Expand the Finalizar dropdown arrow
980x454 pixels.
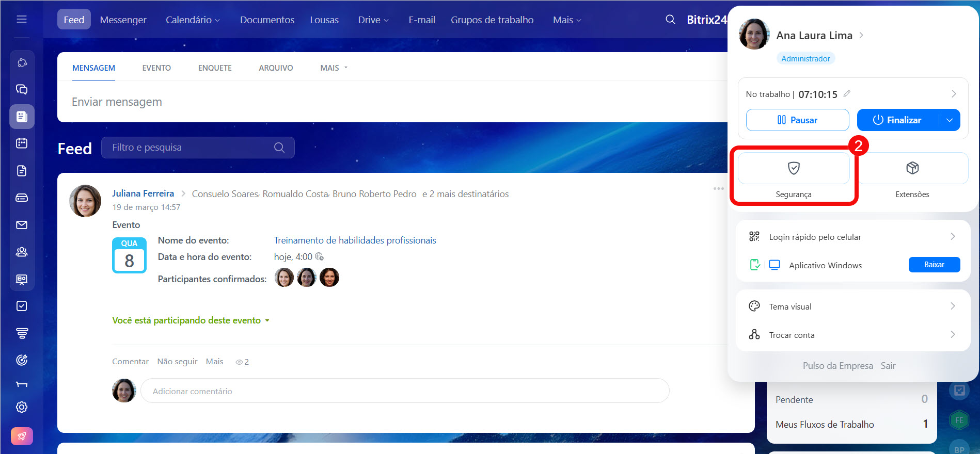tap(950, 120)
